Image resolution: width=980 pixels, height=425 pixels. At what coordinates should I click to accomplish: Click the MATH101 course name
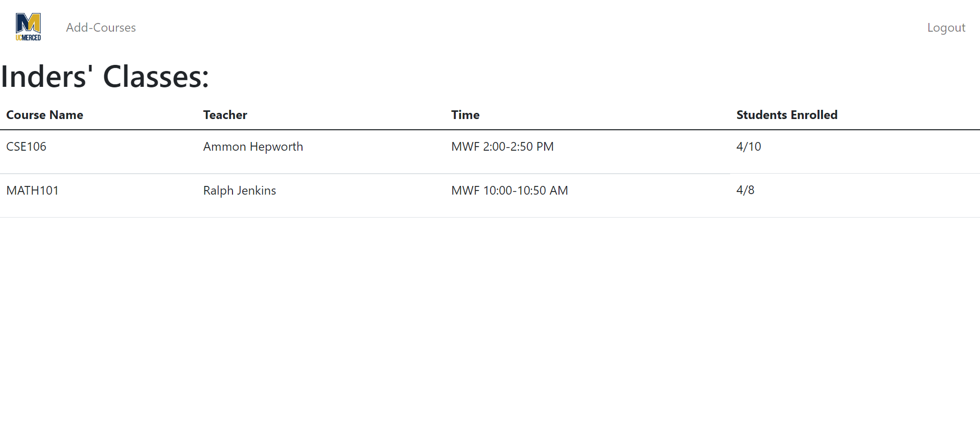(x=32, y=191)
